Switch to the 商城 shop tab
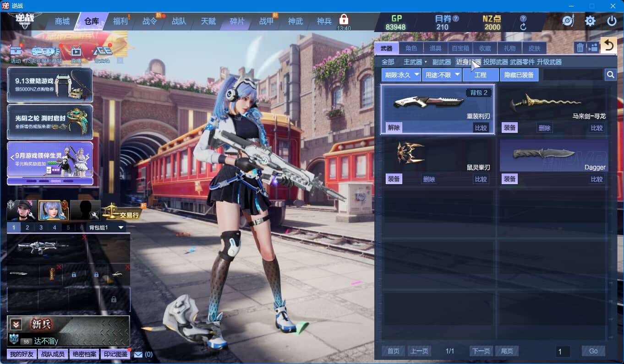 (62, 22)
